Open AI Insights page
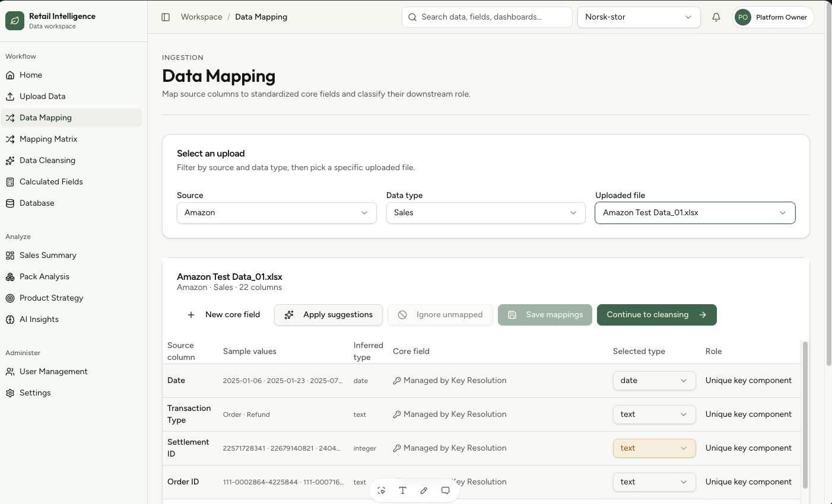 coord(72,320)
